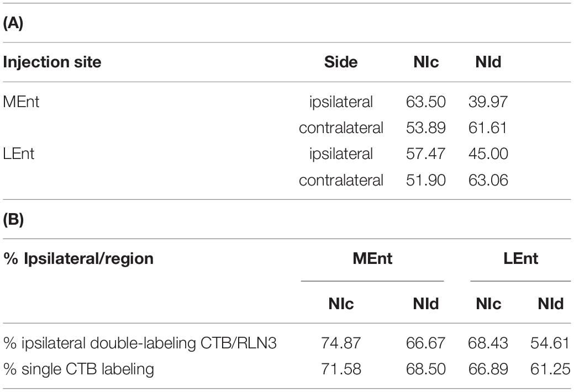Select the MEnt group header in table B
The width and height of the screenshot is (574, 392).
coord(372,258)
